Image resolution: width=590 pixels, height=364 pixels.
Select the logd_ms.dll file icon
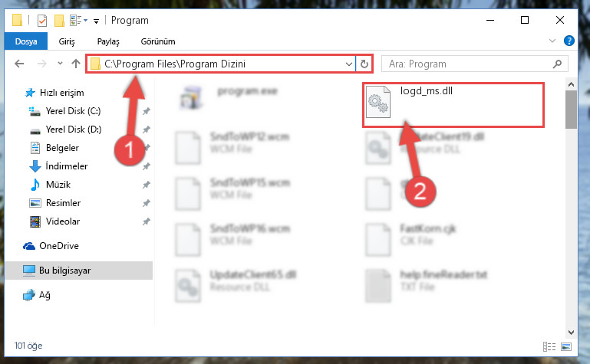(378, 102)
